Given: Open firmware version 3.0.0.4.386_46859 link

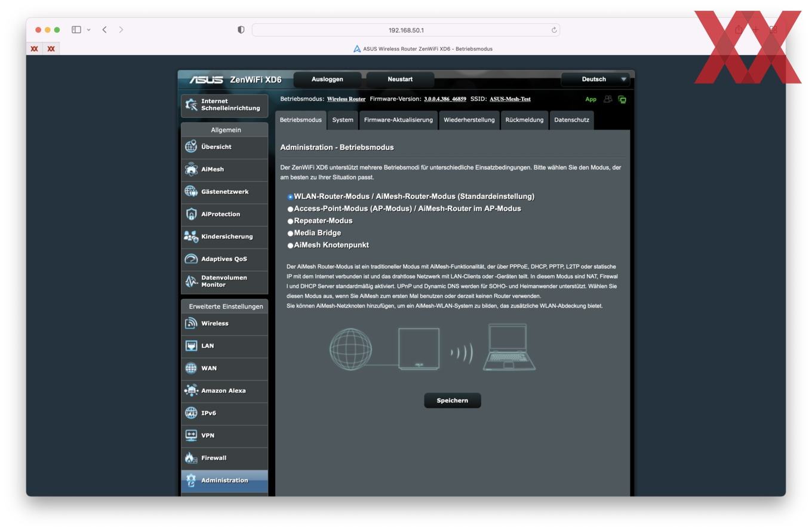Looking at the screenshot, I should 445,99.
